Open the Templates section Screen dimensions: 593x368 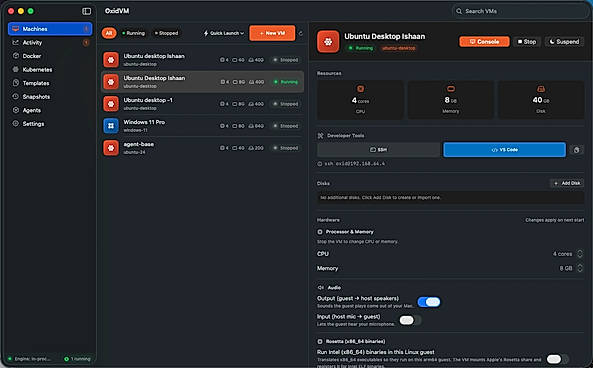[50, 83]
